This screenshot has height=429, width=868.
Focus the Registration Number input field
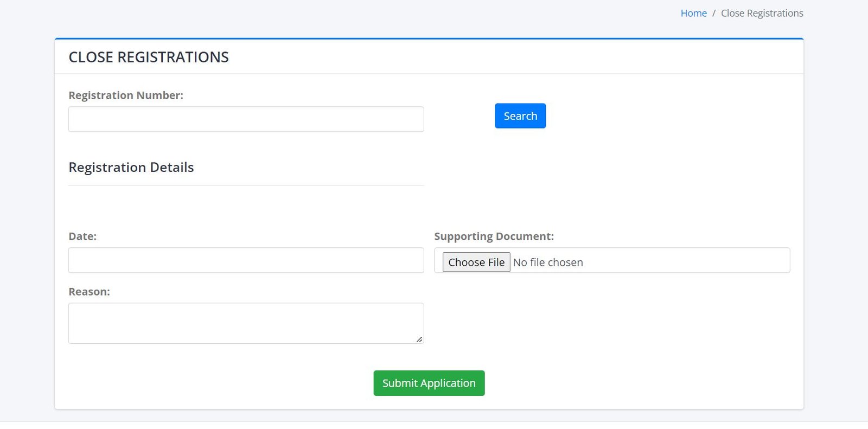click(246, 119)
